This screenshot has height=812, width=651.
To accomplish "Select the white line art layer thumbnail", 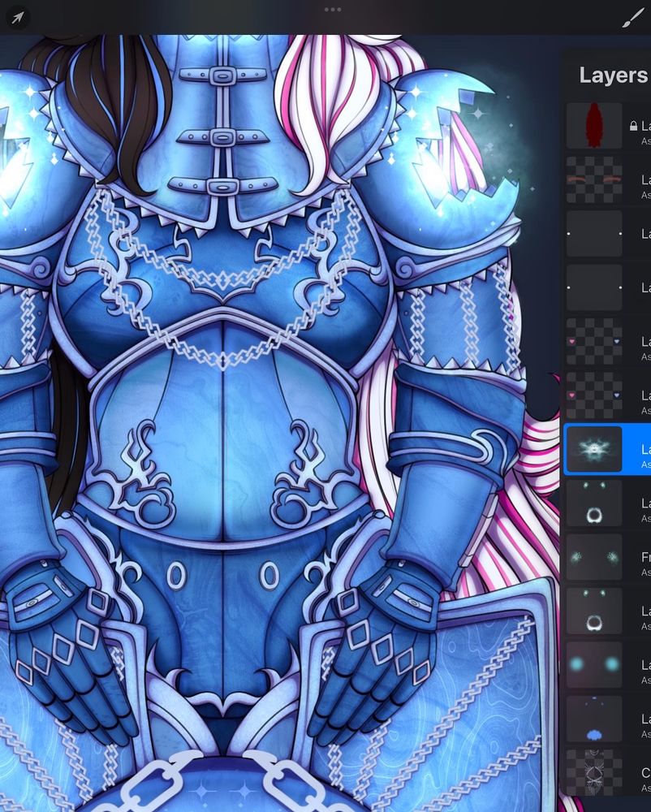I will pos(594,772).
